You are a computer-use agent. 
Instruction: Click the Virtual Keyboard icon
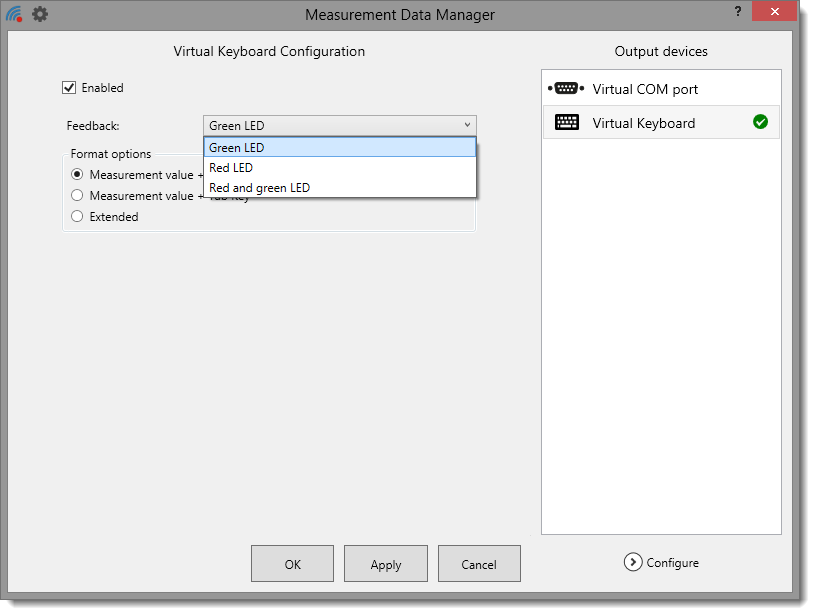[567, 123]
